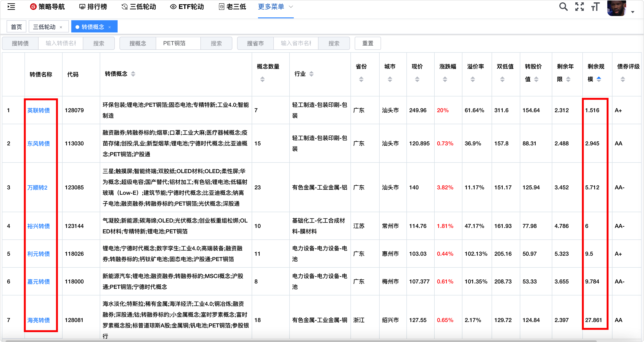The width and height of the screenshot is (644, 342).
Task: Click the sidebar collapse hamburger icon
Action: click(x=11, y=7)
